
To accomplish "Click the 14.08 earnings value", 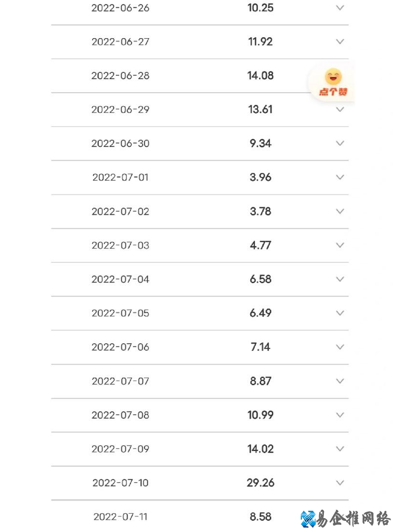I will [x=260, y=76].
